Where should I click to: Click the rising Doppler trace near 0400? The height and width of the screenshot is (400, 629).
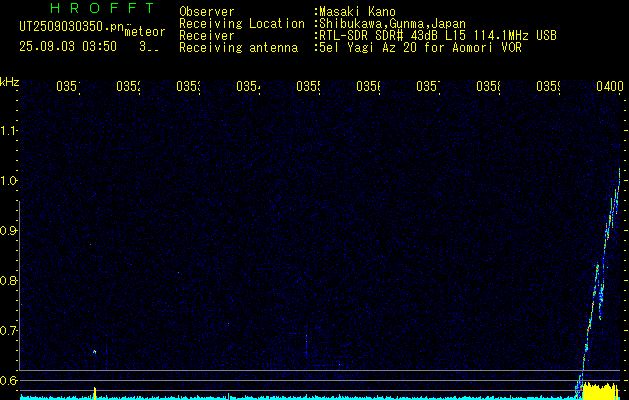point(599,281)
